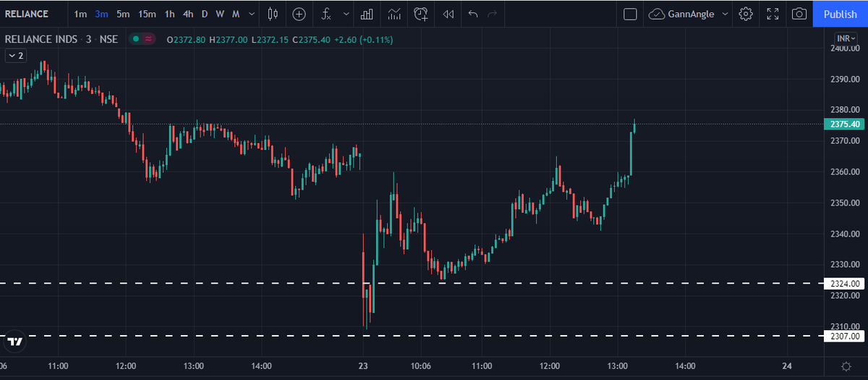Select the dashed horizontal line at 2307.00

click(x=412, y=335)
